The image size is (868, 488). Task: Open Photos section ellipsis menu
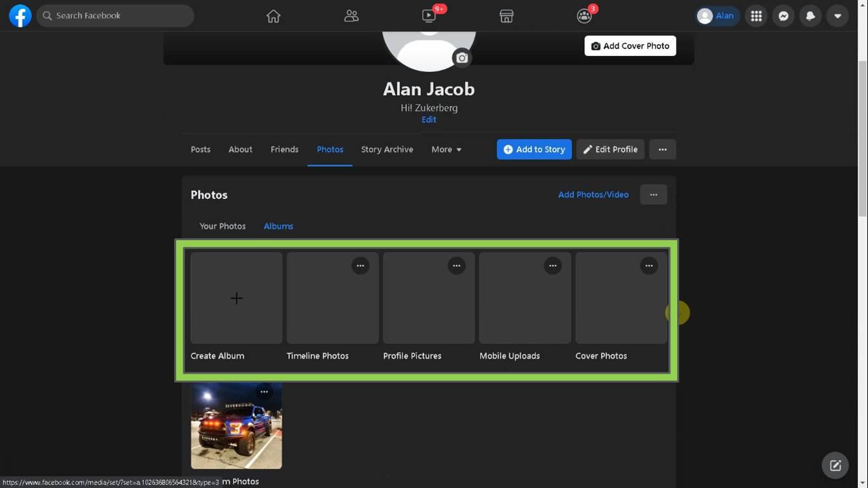(654, 194)
